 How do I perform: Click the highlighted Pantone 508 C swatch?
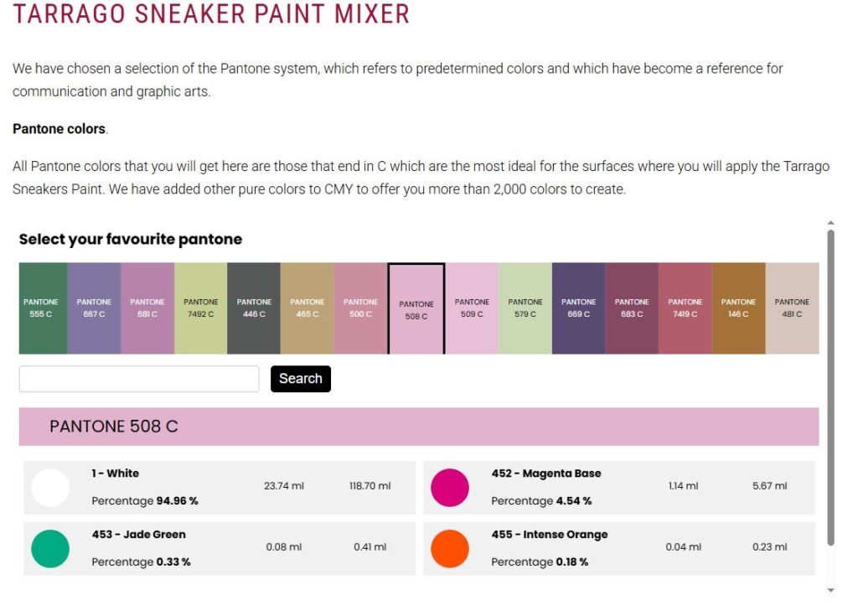click(x=416, y=308)
